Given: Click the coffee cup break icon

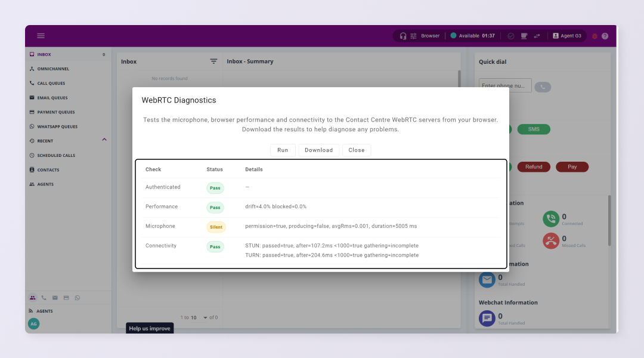Looking at the screenshot, I should [524, 36].
